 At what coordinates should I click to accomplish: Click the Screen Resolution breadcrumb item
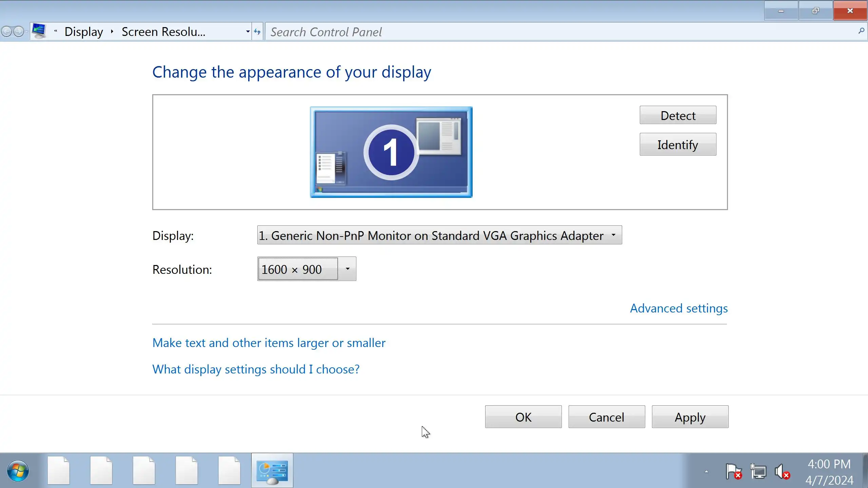click(x=163, y=32)
